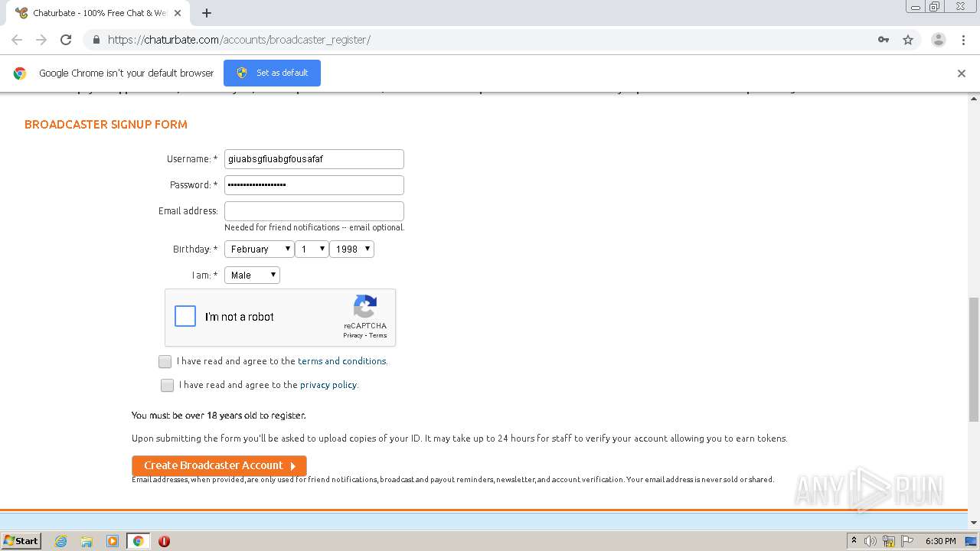Viewport: 980px width, 551px height.
Task: Open the volume speaker tray icon
Action: [x=871, y=541]
